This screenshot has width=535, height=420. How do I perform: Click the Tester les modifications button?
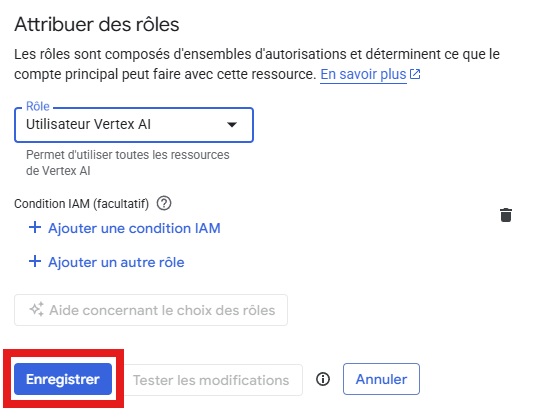[211, 380]
